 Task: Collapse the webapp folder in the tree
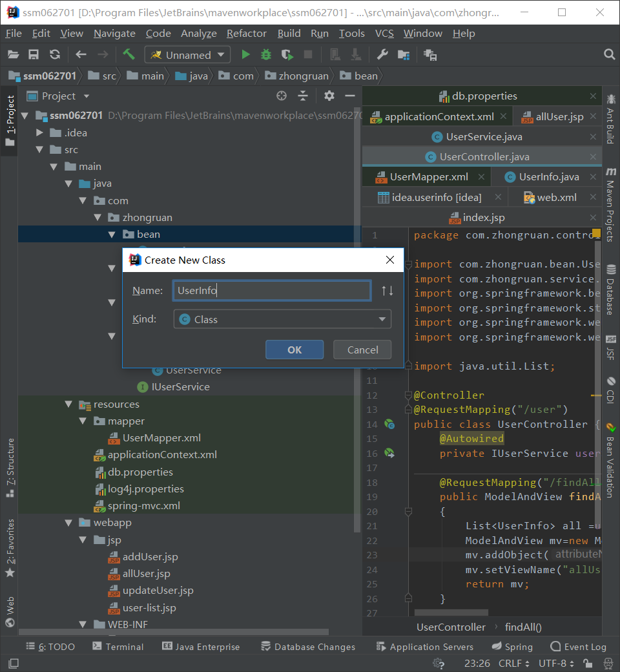pos(68,523)
